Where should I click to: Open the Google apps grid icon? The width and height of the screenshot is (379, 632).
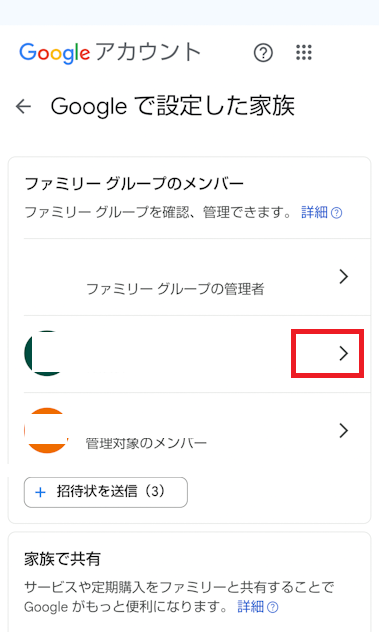point(304,52)
